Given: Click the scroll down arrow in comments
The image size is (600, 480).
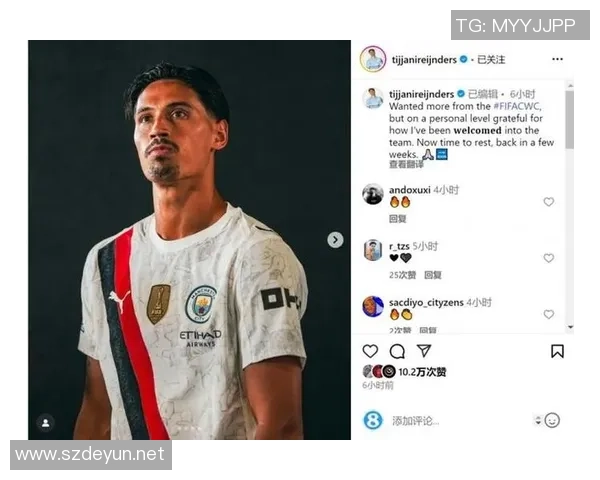Looking at the screenshot, I should pyautogui.click(x=571, y=327).
